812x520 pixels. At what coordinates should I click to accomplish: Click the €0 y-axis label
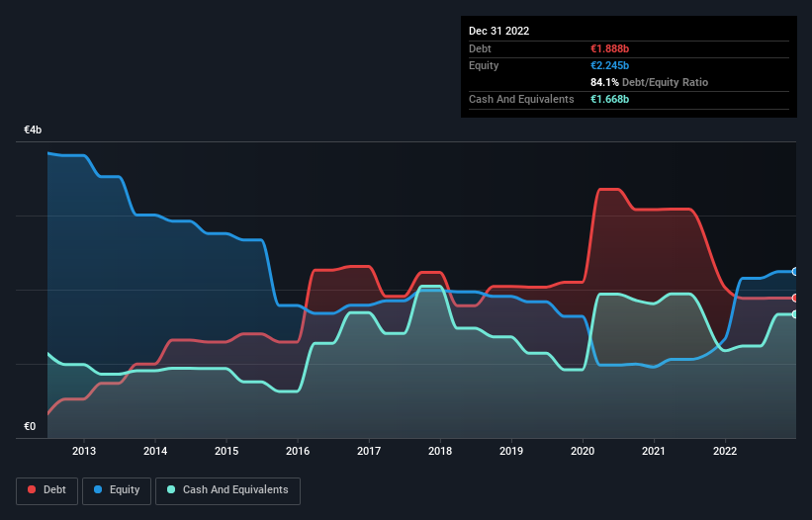click(30, 426)
